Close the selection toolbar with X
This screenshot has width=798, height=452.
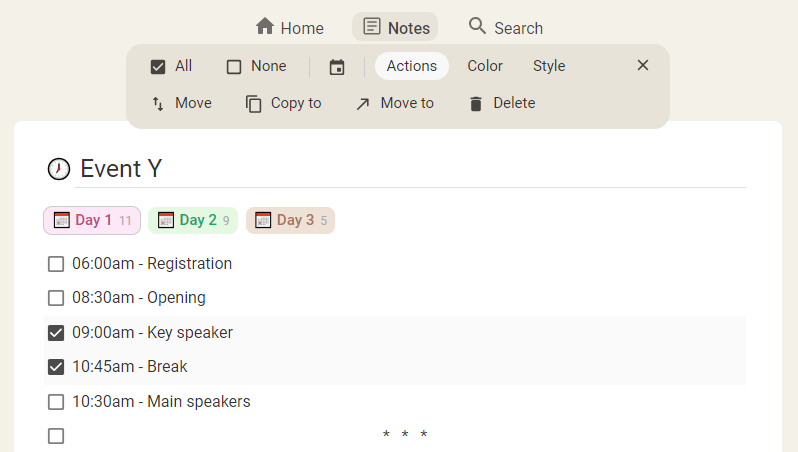643,66
